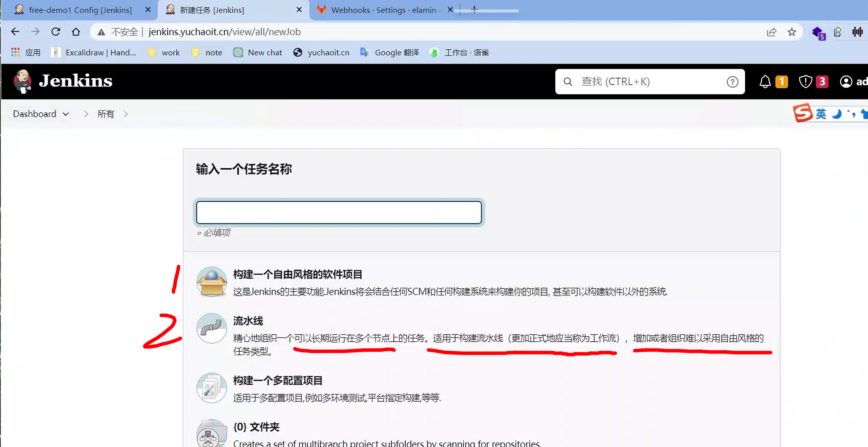Switch to Webhooks Settings GitLab tab

click(x=383, y=10)
